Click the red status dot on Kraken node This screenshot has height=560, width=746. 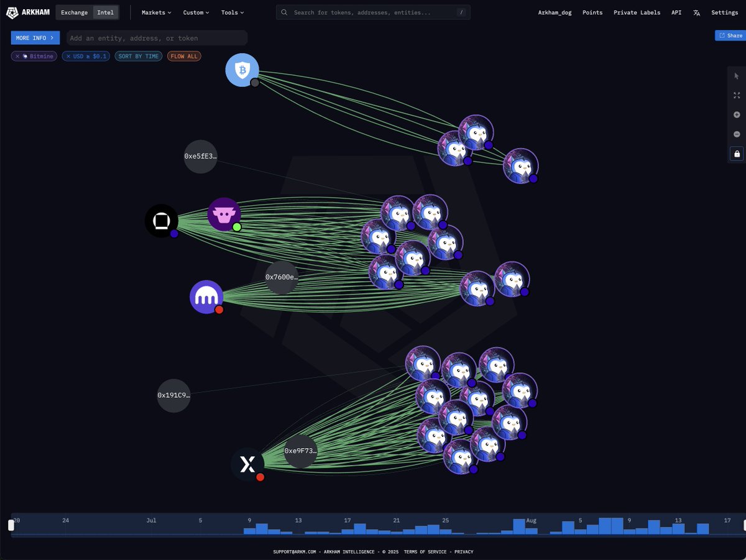coord(219,310)
